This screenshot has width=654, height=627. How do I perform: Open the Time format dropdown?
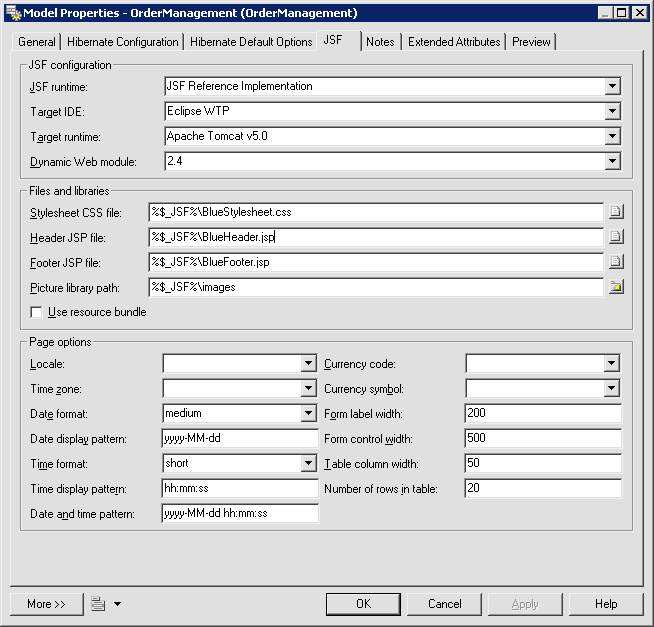point(308,463)
